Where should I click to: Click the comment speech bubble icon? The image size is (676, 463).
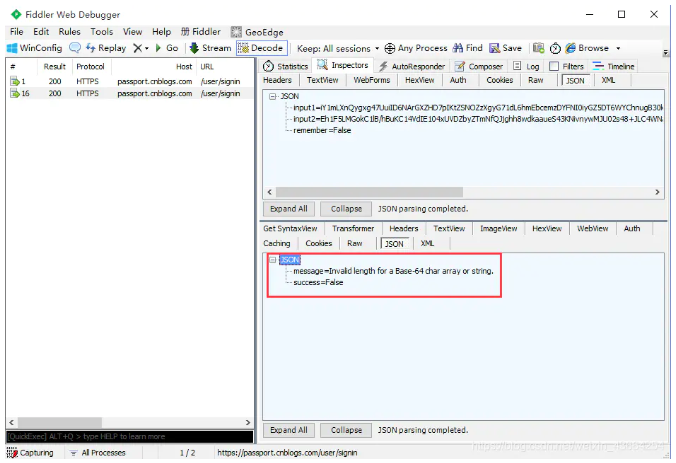click(x=75, y=48)
